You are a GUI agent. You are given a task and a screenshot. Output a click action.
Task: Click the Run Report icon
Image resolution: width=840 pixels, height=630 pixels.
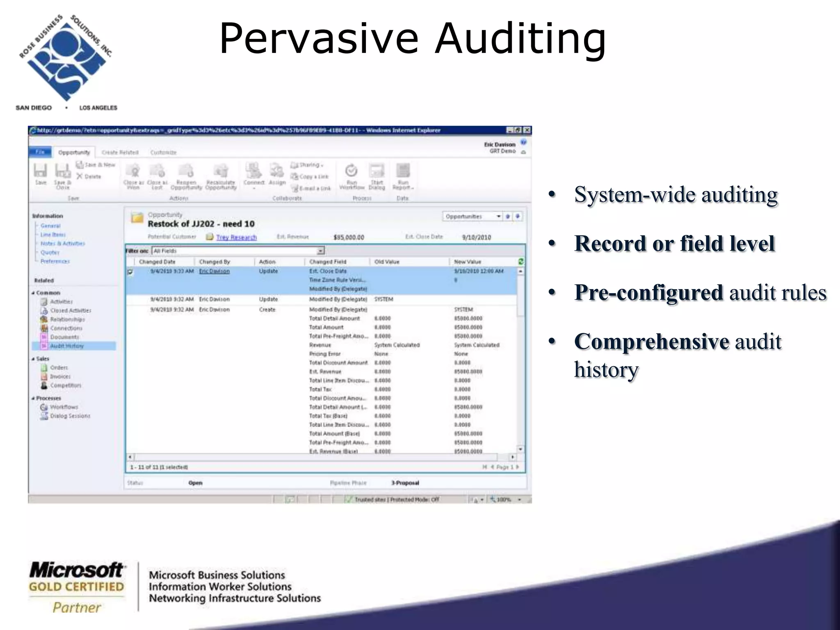pyautogui.click(x=403, y=171)
